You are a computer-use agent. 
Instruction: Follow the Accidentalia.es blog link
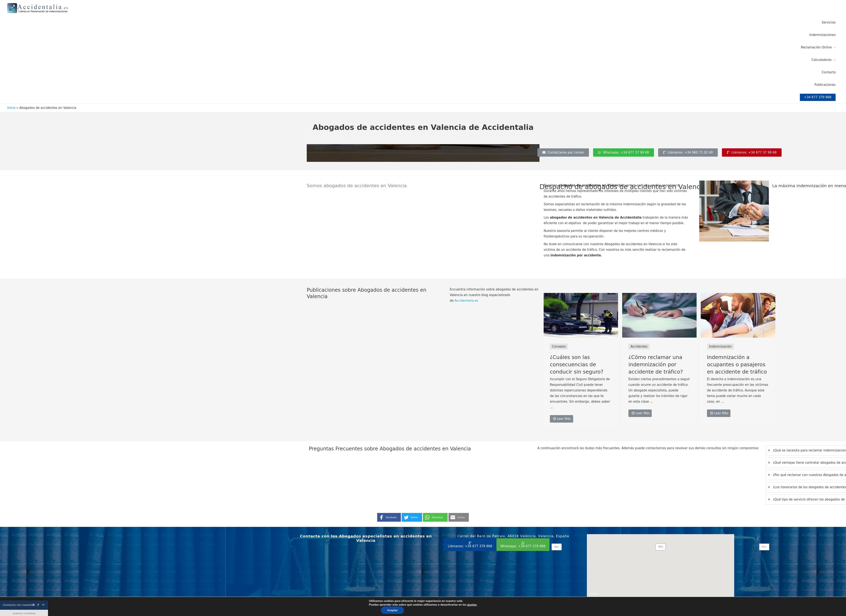(x=466, y=301)
